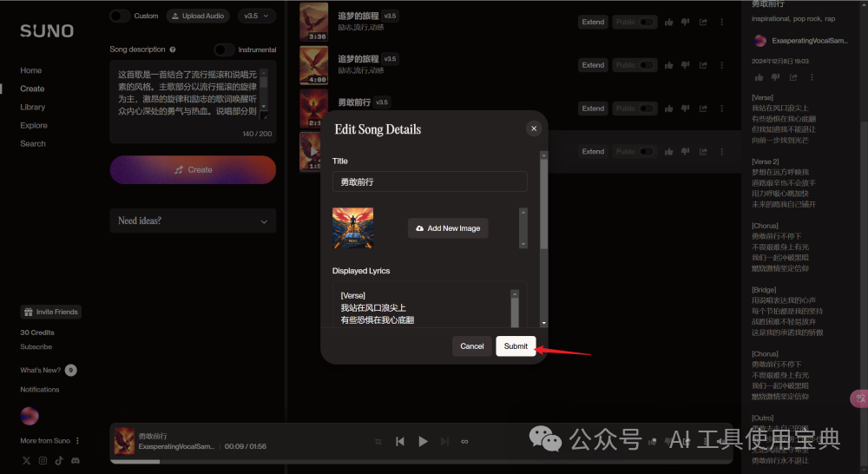Screen dimensions: 868x474
Task: Open Search in the sidebar
Action: tap(33, 143)
